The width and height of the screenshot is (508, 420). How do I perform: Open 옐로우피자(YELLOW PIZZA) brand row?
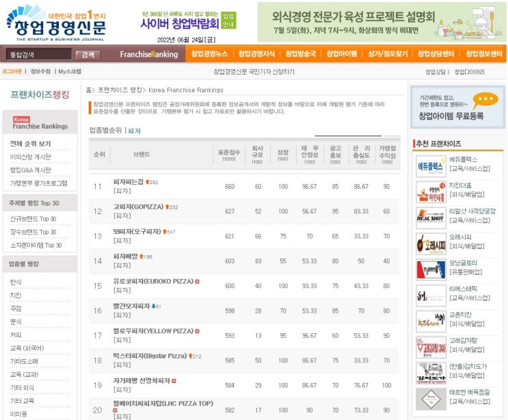click(x=244, y=335)
